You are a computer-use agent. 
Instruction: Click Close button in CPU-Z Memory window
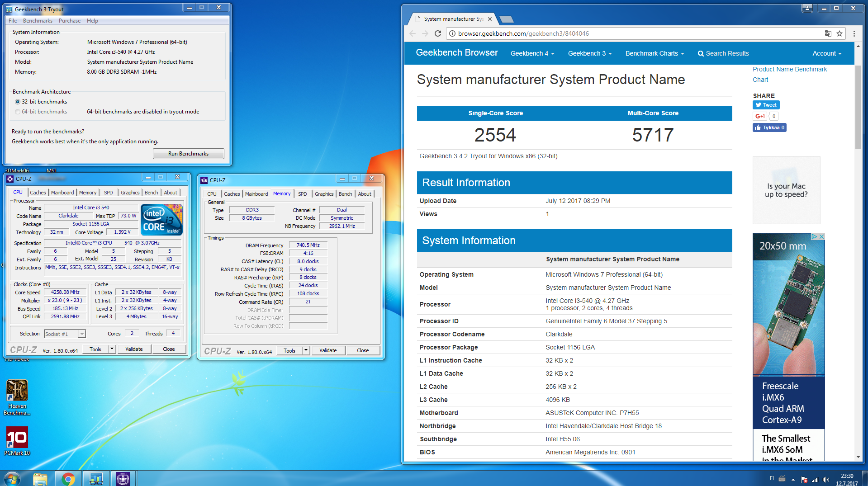click(363, 350)
